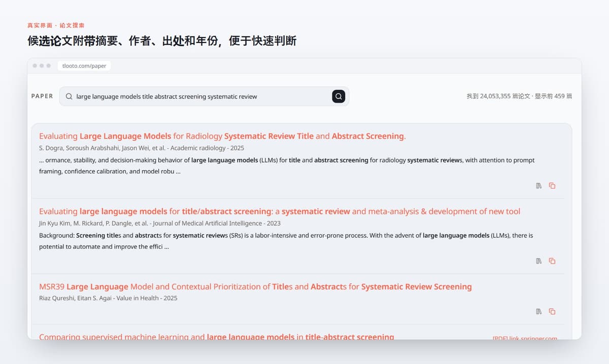Screen dimensions: 609x364
Task: Open the Evaluating LLMs for Radiology Systematic Review paper
Action: coord(222,136)
